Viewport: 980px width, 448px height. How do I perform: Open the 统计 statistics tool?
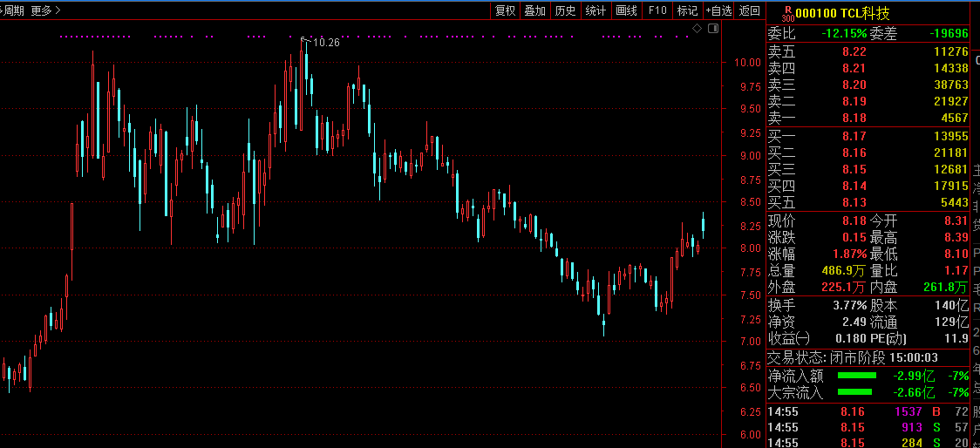(595, 10)
